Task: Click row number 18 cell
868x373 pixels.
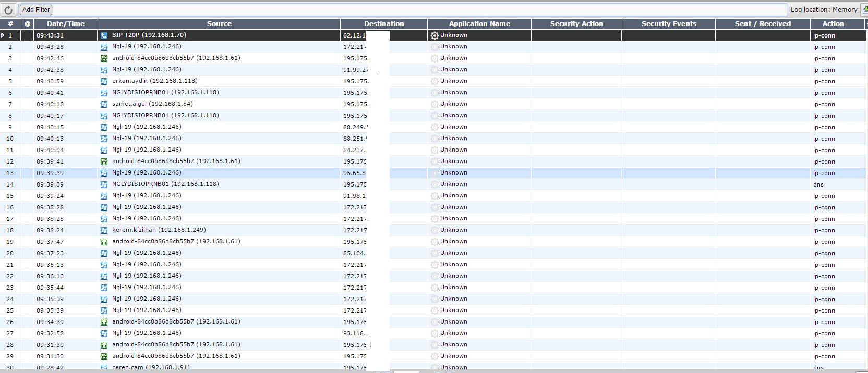Action: tap(10, 230)
